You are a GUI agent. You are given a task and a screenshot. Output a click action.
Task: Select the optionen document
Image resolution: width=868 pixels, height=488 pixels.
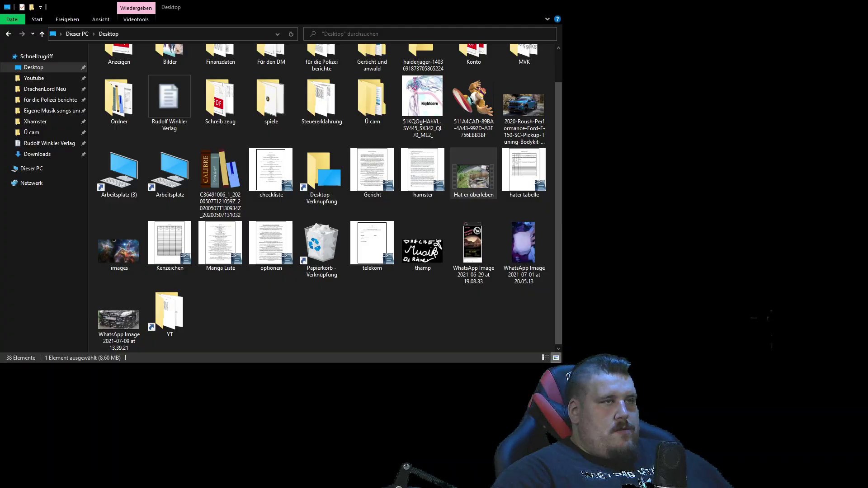tap(271, 243)
